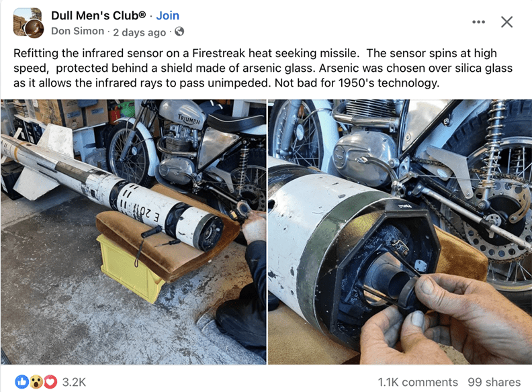Click the public globe privacy icon
Viewport: 532px width, 392px height.
(x=179, y=32)
